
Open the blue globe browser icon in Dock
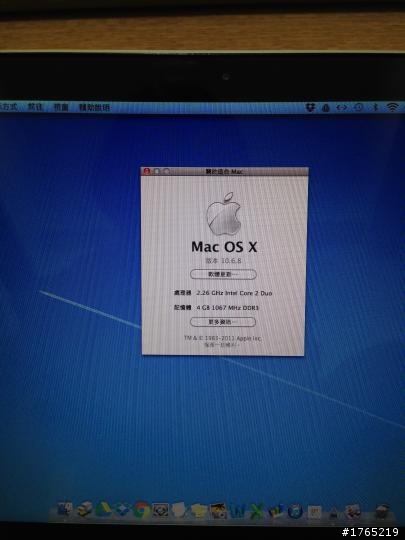pos(295,511)
